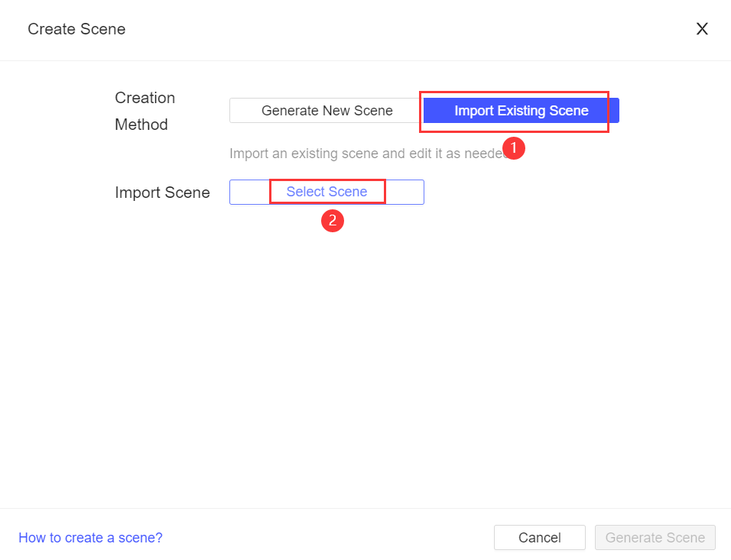Activate Select Scene to import a scene
Screen dimensions: 731x560
[x=327, y=192]
